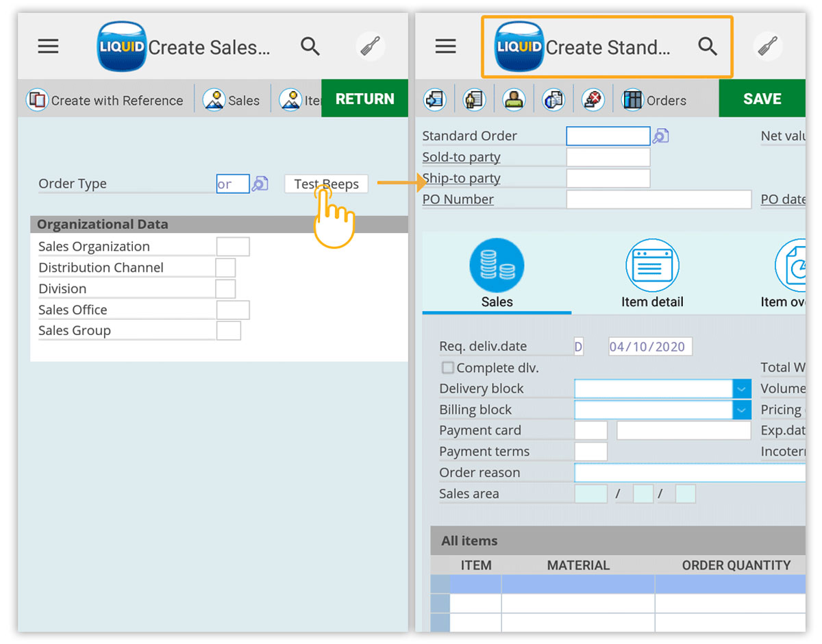Click the Organizational Data section header
Screen dimensions: 822x644
[219, 224]
